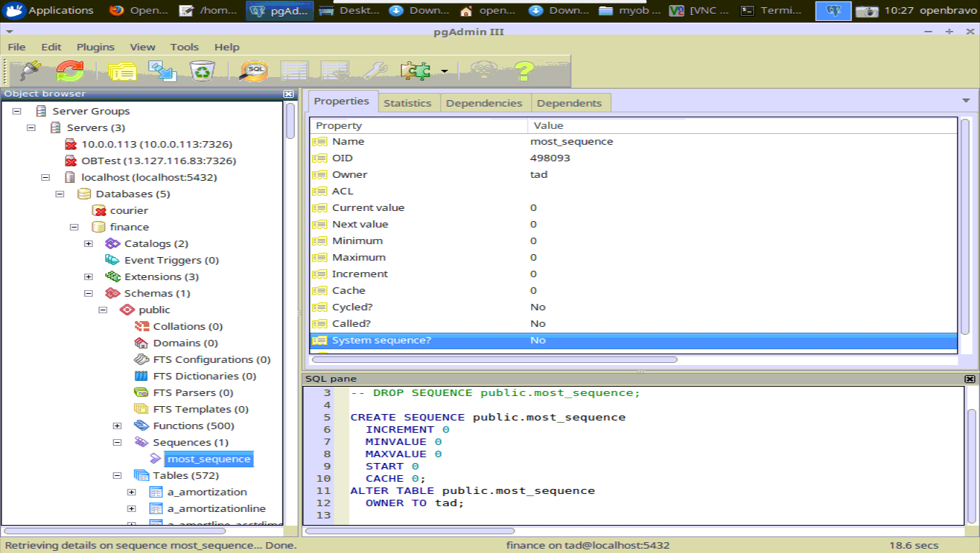This screenshot has height=553, width=980.
Task: Switch to the Dependencies tab
Action: click(x=484, y=103)
